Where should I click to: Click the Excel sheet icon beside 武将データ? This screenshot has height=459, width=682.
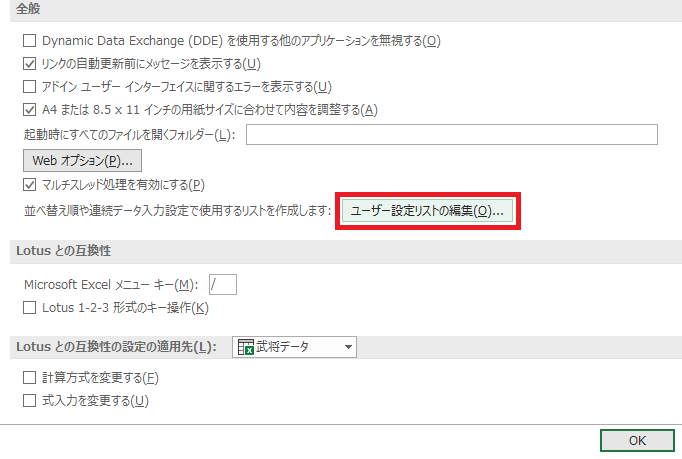[x=245, y=347]
